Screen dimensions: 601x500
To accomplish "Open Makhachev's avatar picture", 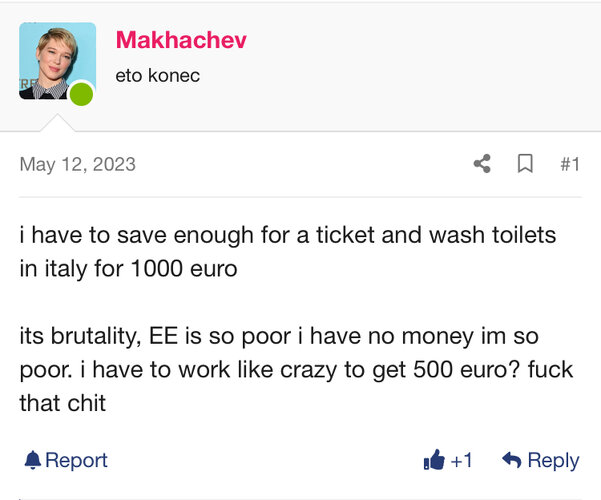I will tap(56, 60).
